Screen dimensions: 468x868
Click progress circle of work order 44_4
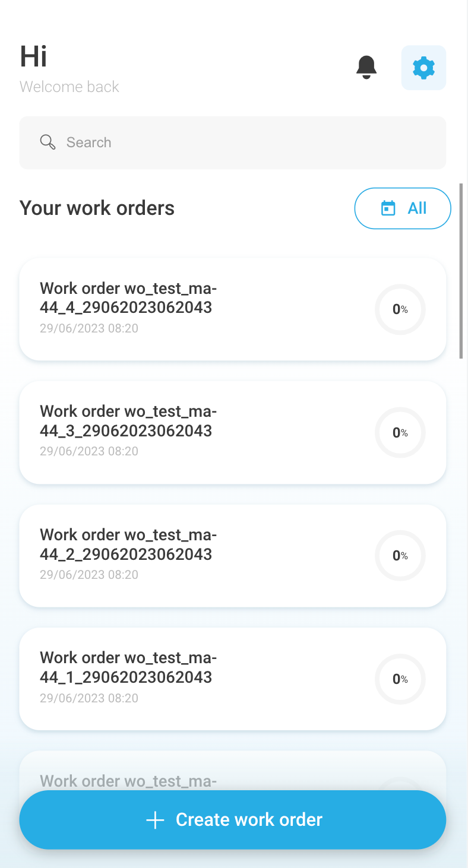[x=400, y=309]
